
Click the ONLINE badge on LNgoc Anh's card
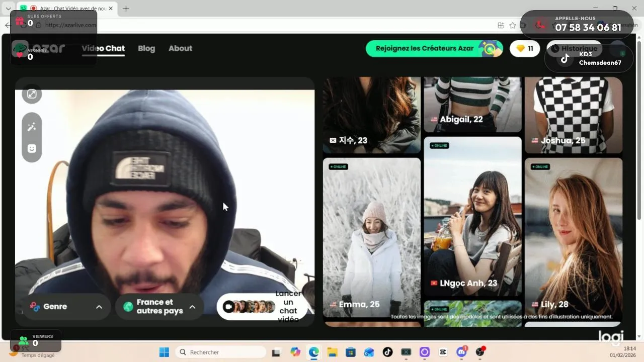[439, 145]
